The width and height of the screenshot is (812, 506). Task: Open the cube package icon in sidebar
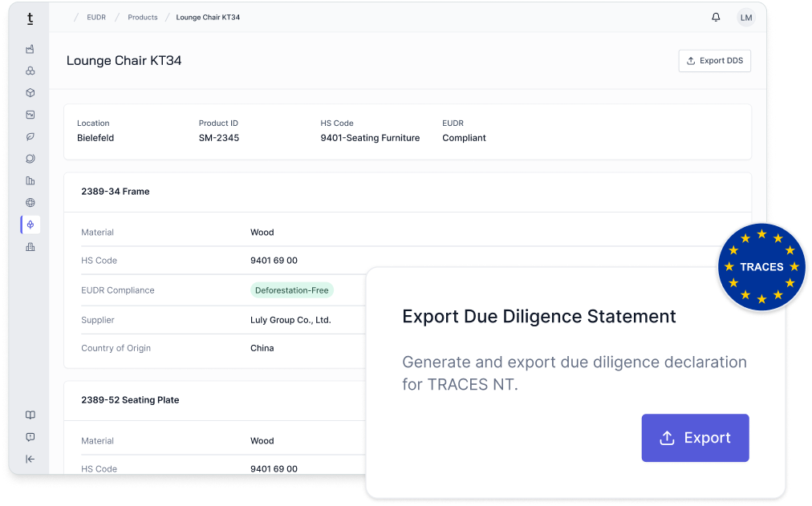click(30, 92)
